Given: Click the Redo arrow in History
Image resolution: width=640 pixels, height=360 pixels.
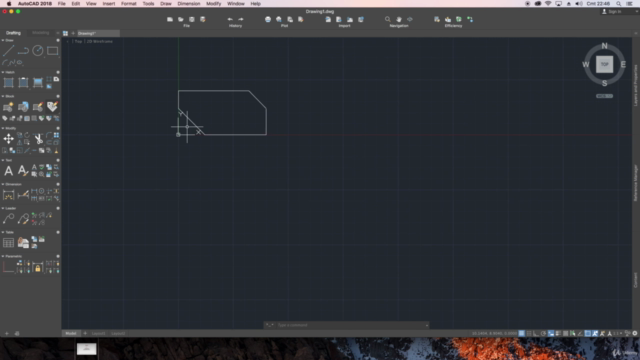Looking at the screenshot, I should click(x=241, y=19).
